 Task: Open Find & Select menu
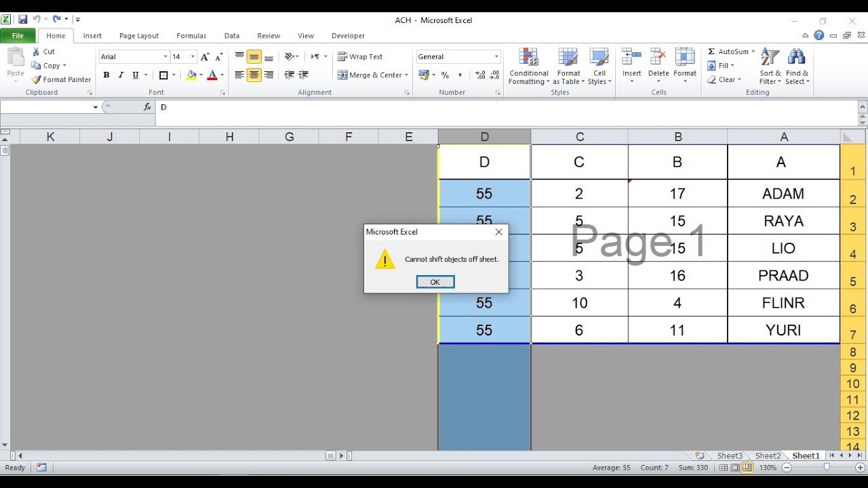coord(797,66)
